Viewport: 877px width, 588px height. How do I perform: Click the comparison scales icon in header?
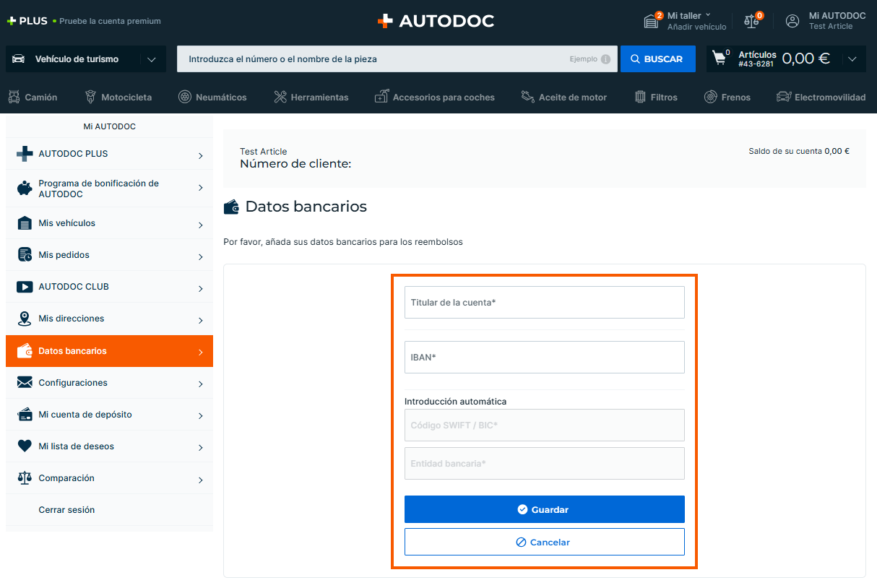(752, 21)
